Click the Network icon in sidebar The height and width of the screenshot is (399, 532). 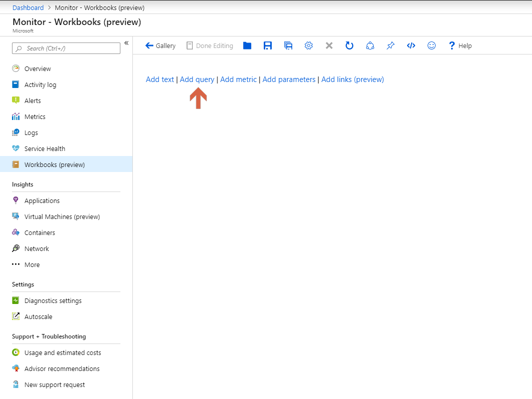point(15,248)
